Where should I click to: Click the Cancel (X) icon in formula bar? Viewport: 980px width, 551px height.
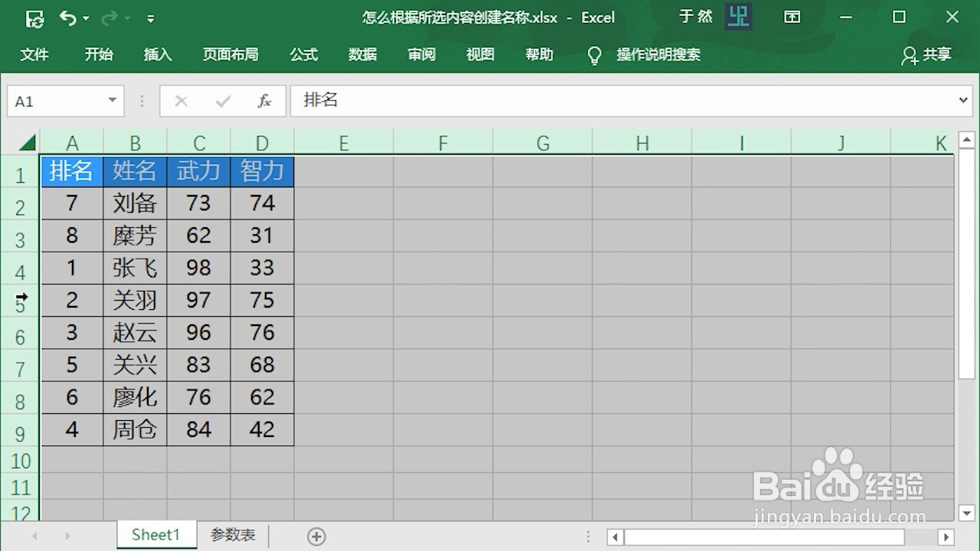pos(181,100)
